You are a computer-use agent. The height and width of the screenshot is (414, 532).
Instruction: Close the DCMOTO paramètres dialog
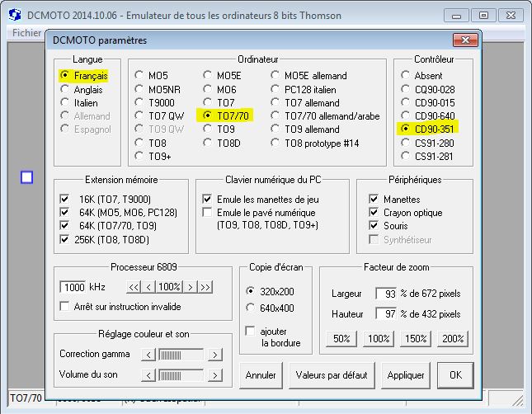(465, 40)
